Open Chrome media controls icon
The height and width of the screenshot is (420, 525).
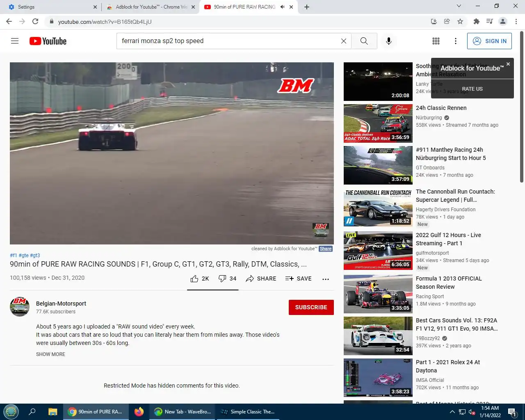click(x=489, y=21)
